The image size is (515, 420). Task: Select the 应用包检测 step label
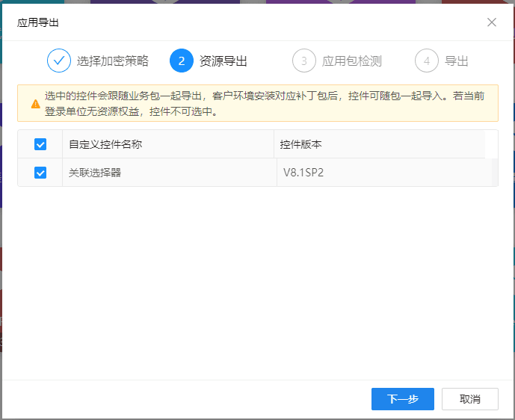pyautogui.click(x=352, y=61)
